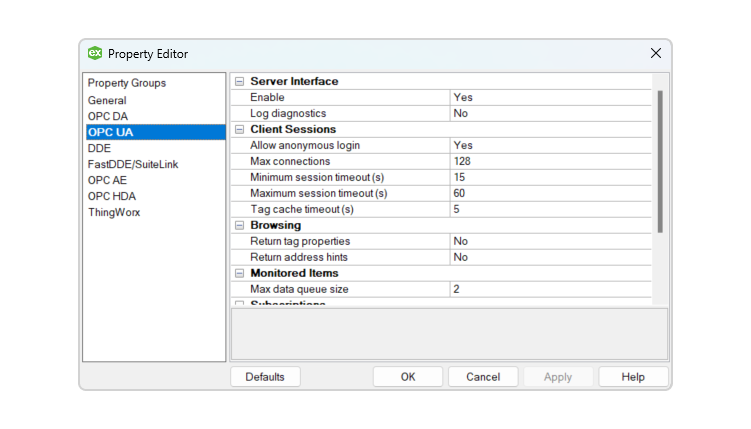Screen dimensions: 751x429
Task: Choose FastDDE/SuiteLink in property groups
Action: pos(132,164)
